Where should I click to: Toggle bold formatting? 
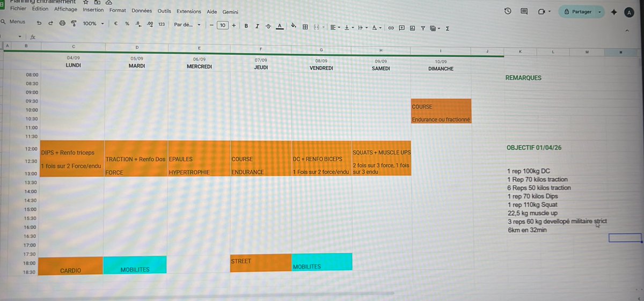pos(246,25)
